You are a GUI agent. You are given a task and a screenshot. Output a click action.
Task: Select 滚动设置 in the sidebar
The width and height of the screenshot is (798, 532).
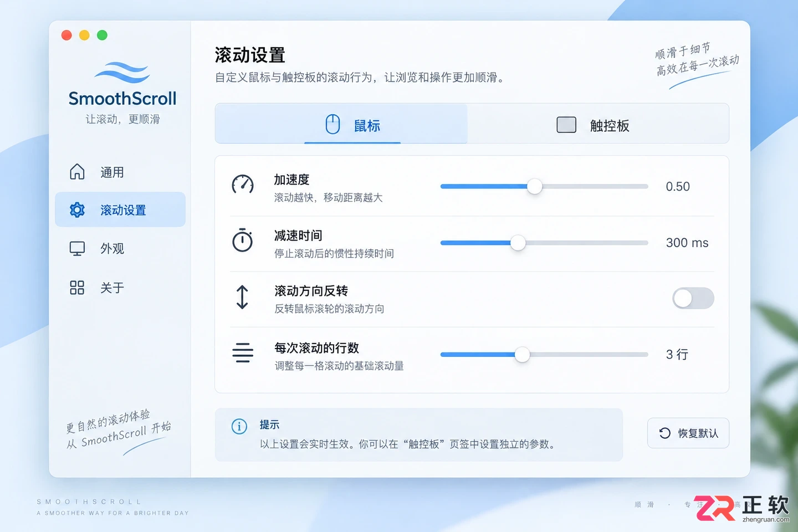[x=120, y=209]
